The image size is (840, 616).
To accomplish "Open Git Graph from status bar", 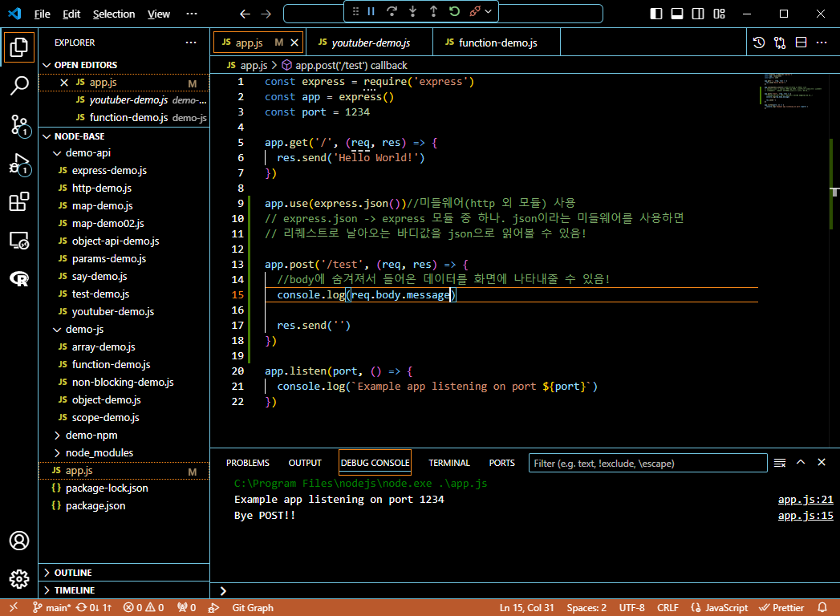I will coord(253,608).
